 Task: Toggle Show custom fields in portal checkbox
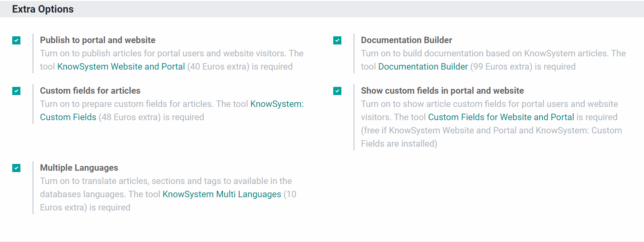(x=337, y=91)
